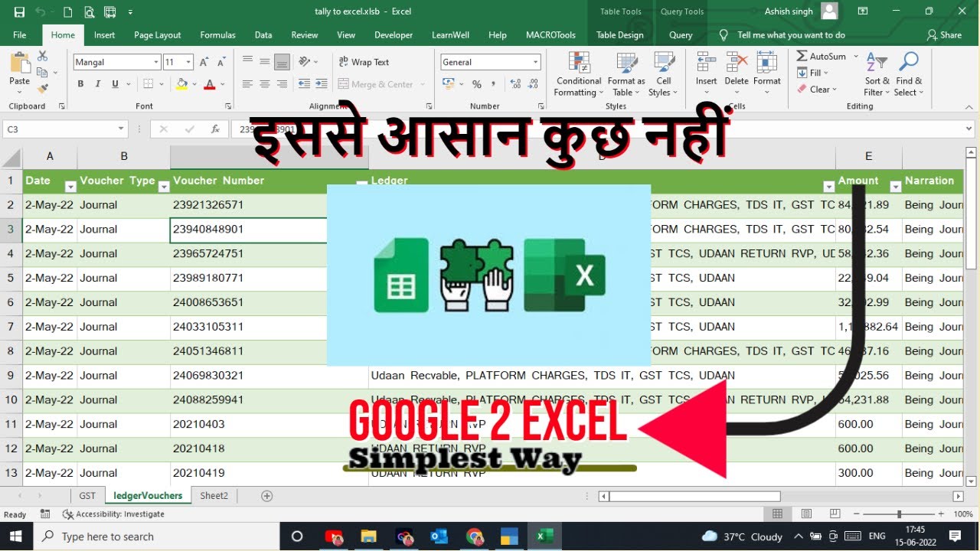Click the Italic formatting icon

[x=96, y=83]
